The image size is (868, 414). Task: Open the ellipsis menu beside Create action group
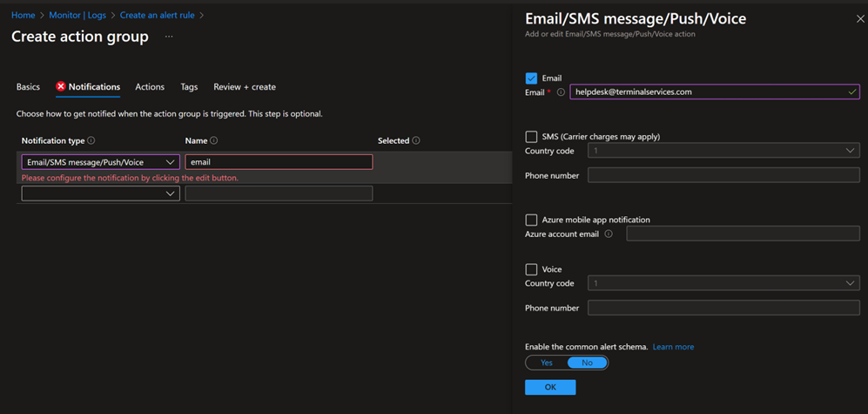tap(169, 37)
